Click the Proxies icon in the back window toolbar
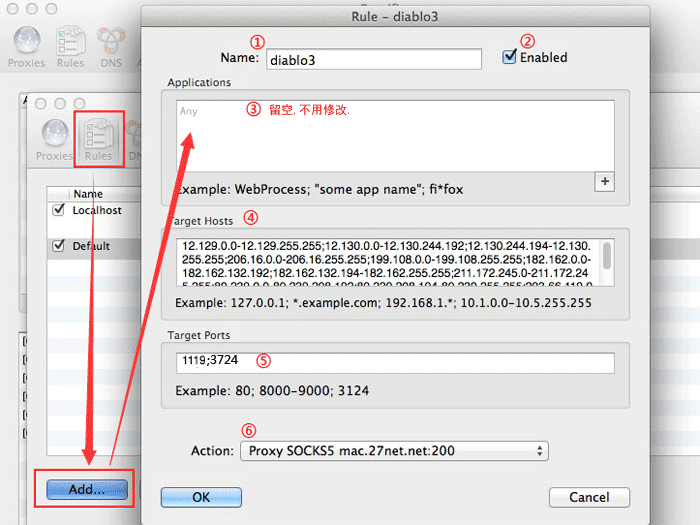The image size is (700, 525). [x=26, y=45]
